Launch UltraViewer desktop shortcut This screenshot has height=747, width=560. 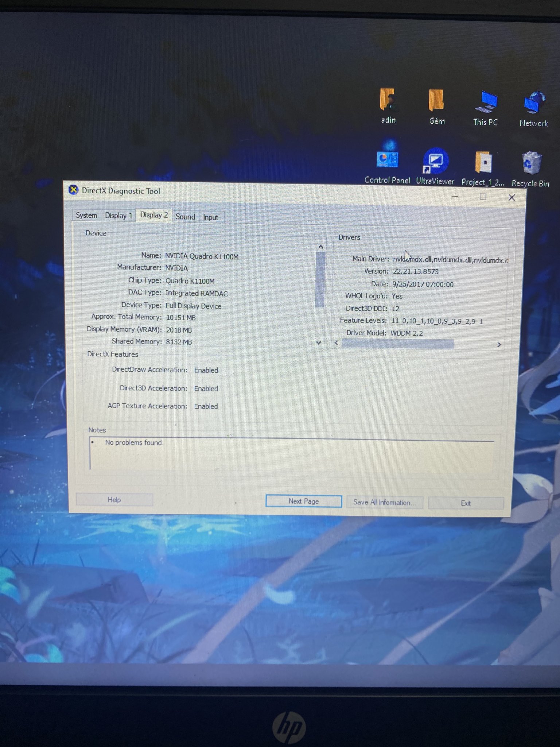pos(435,161)
